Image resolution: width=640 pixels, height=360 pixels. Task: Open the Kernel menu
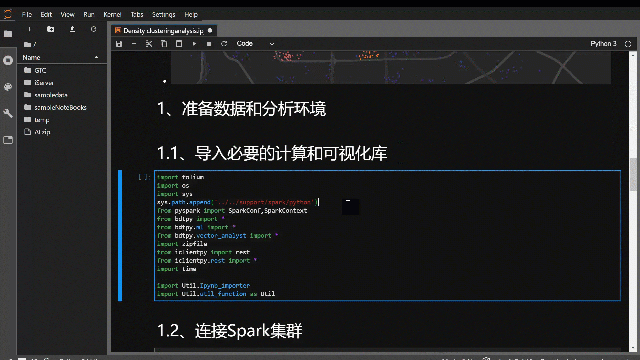pyautogui.click(x=112, y=15)
